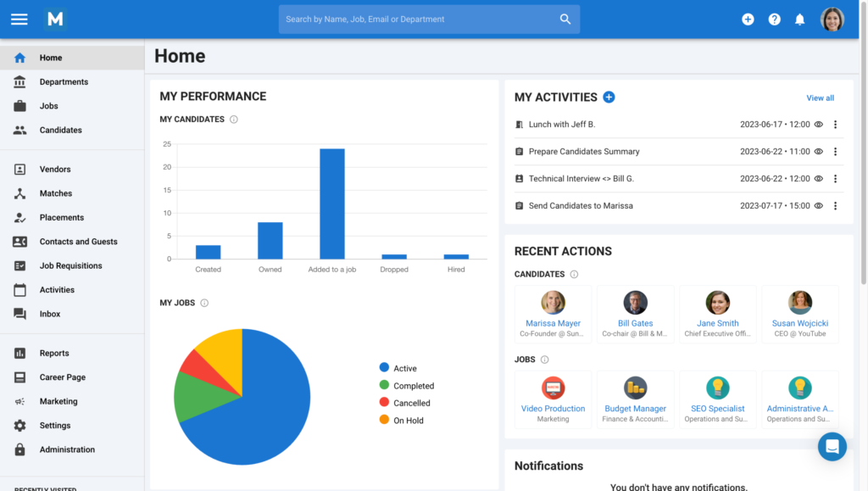
Task: Click the 'View all' link in MY ACTIVITIES
Action: coord(820,98)
